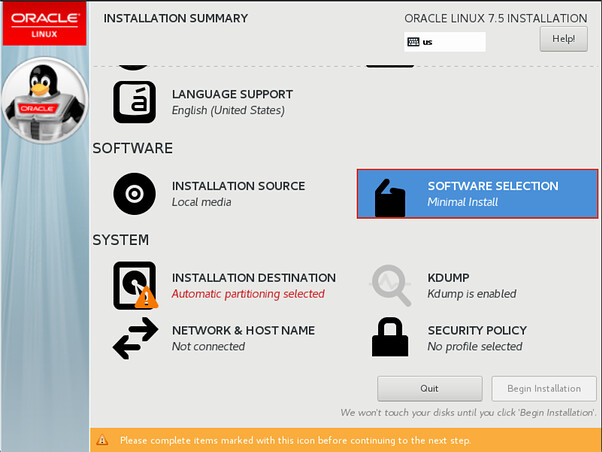Click the Network arrows icon
602x452 pixels.
tap(135, 338)
